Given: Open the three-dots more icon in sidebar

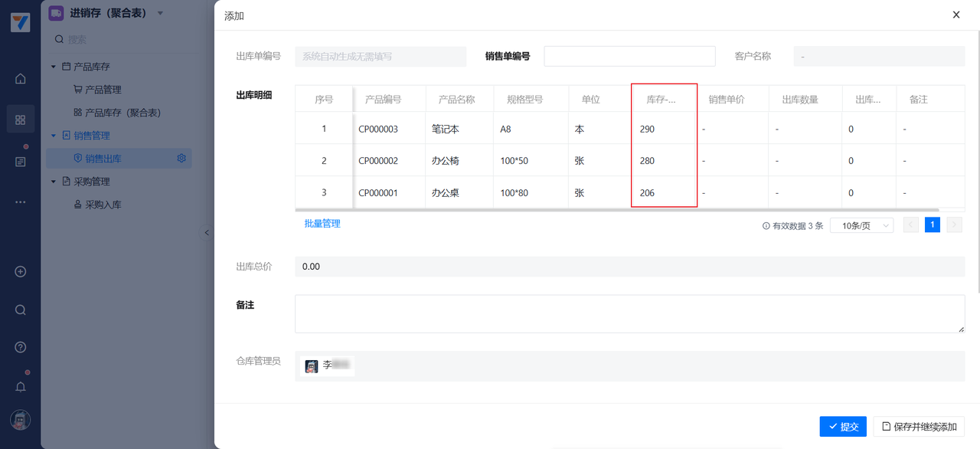Looking at the screenshot, I should pos(21,202).
